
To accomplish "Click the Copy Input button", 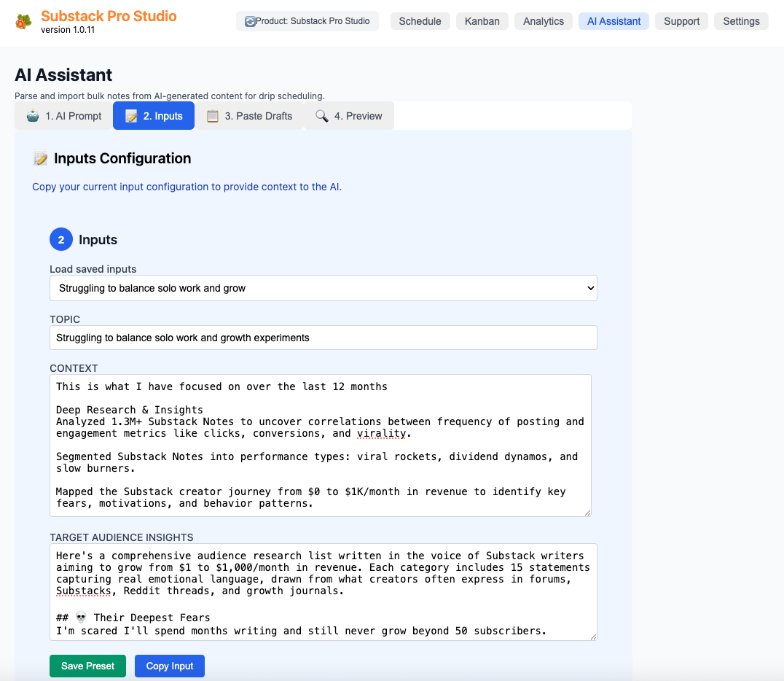I will pos(170,666).
